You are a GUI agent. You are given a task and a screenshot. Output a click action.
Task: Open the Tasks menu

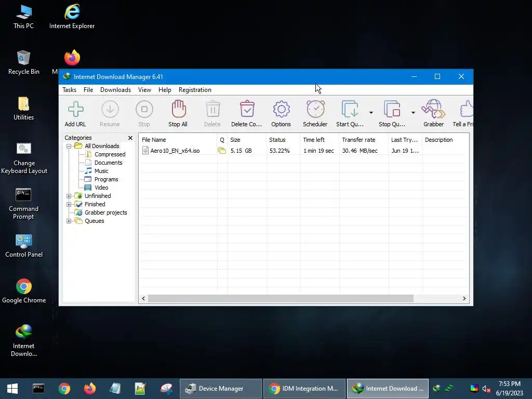tap(69, 90)
